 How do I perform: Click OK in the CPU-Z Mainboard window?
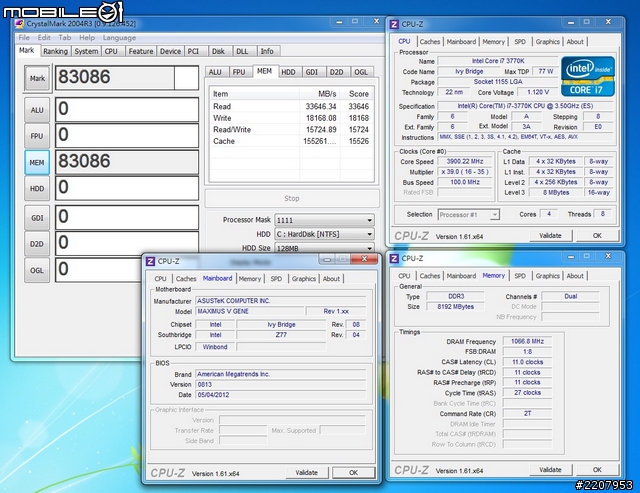point(353,473)
